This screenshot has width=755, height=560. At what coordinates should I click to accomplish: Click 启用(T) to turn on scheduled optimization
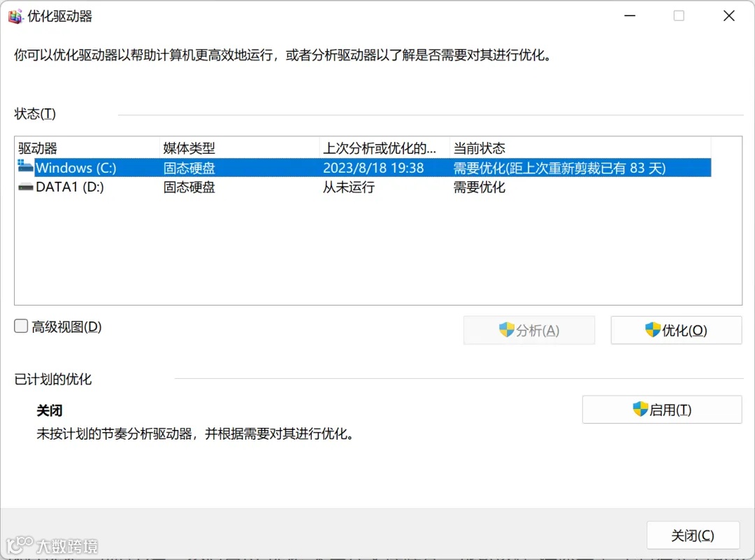(661, 410)
